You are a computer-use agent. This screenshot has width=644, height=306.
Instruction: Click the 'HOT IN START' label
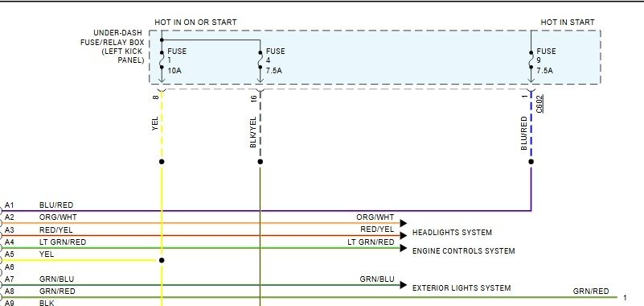(x=567, y=23)
